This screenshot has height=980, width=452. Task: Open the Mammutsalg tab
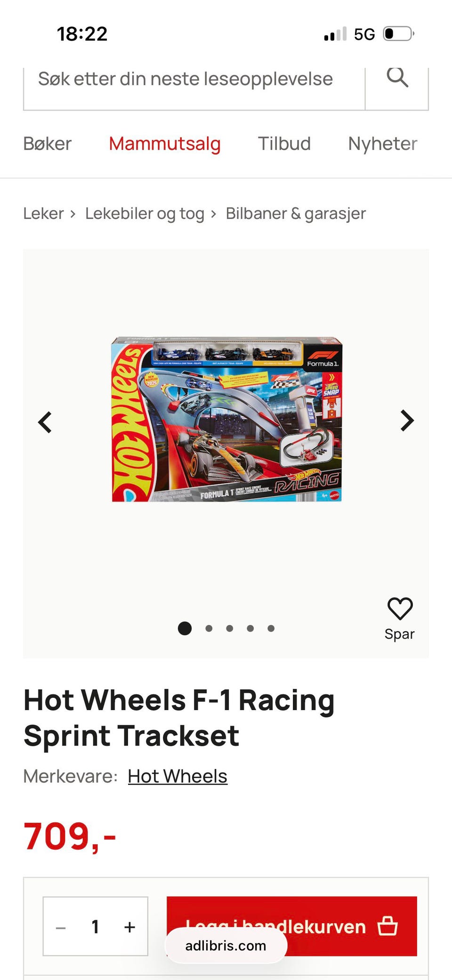(165, 144)
